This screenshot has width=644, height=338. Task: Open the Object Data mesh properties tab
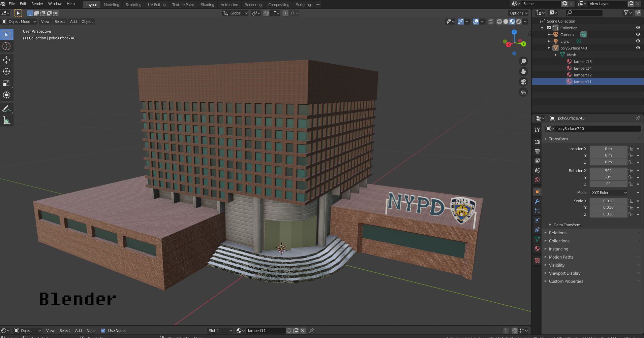537,239
